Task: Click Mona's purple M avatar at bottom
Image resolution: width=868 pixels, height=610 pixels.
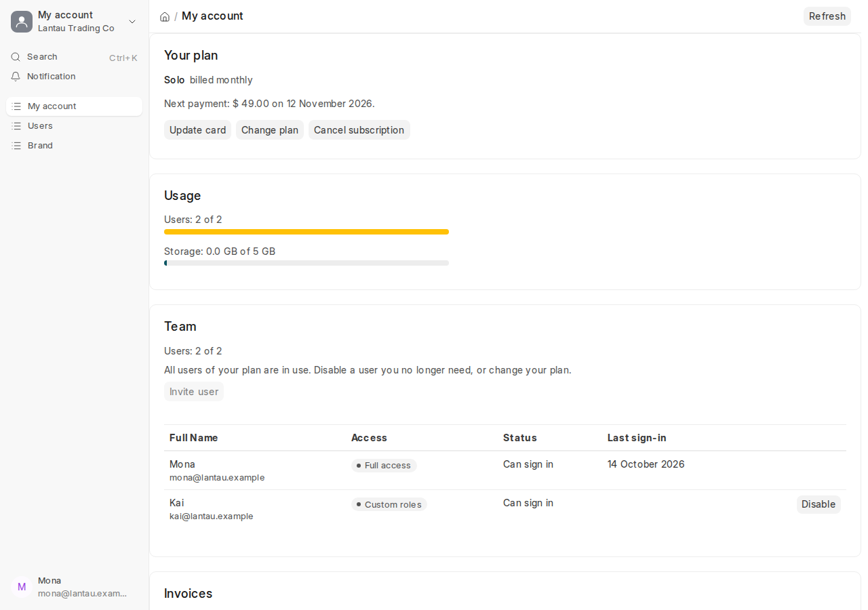Action: 22,587
